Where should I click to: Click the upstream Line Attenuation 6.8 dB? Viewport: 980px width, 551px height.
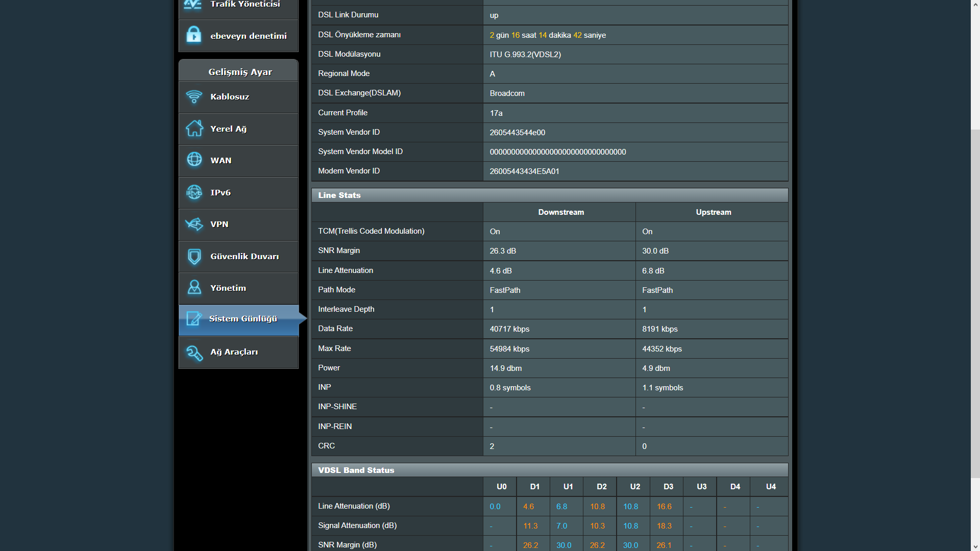[653, 271]
